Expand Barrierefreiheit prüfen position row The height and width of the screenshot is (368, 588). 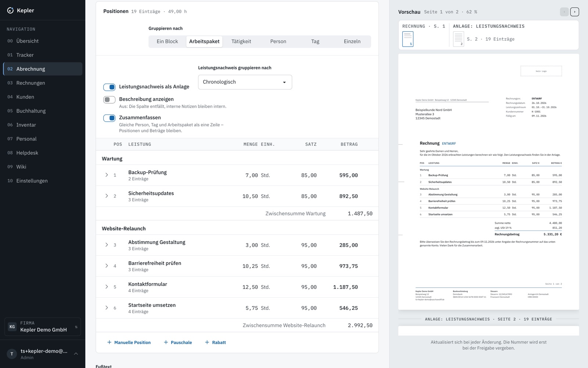click(107, 266)
